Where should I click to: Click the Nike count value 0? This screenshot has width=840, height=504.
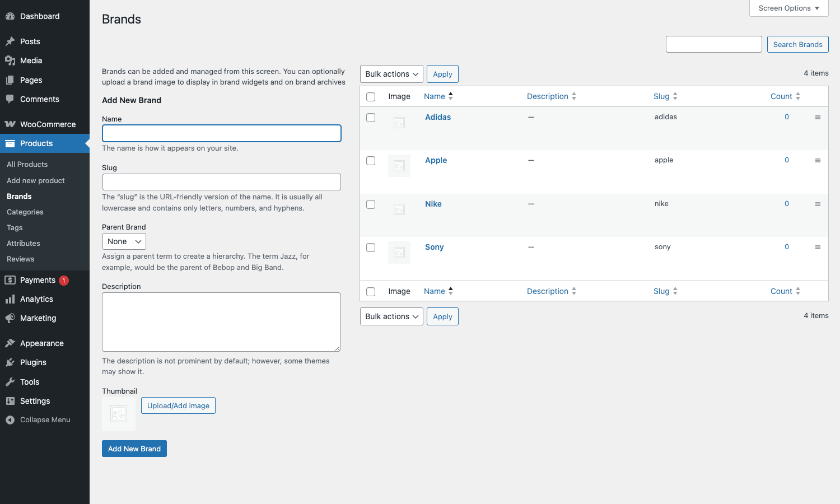point(787,204)
